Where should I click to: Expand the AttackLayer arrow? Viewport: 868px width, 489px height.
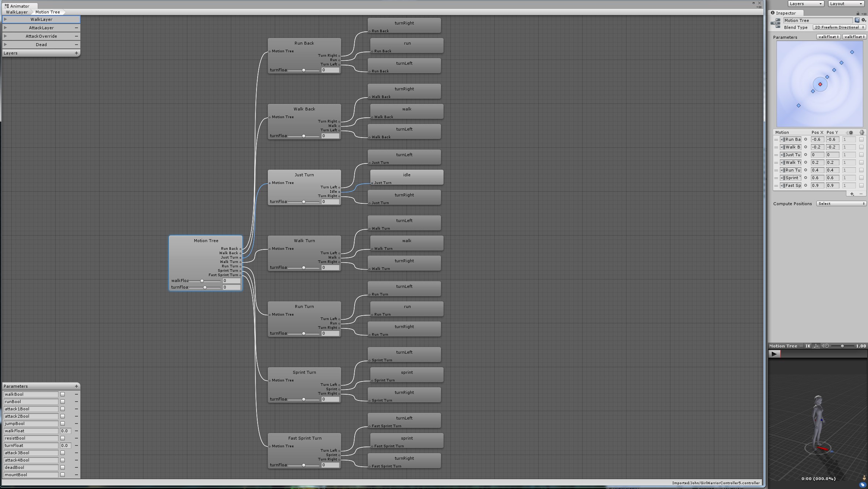[x=5, y=28]
